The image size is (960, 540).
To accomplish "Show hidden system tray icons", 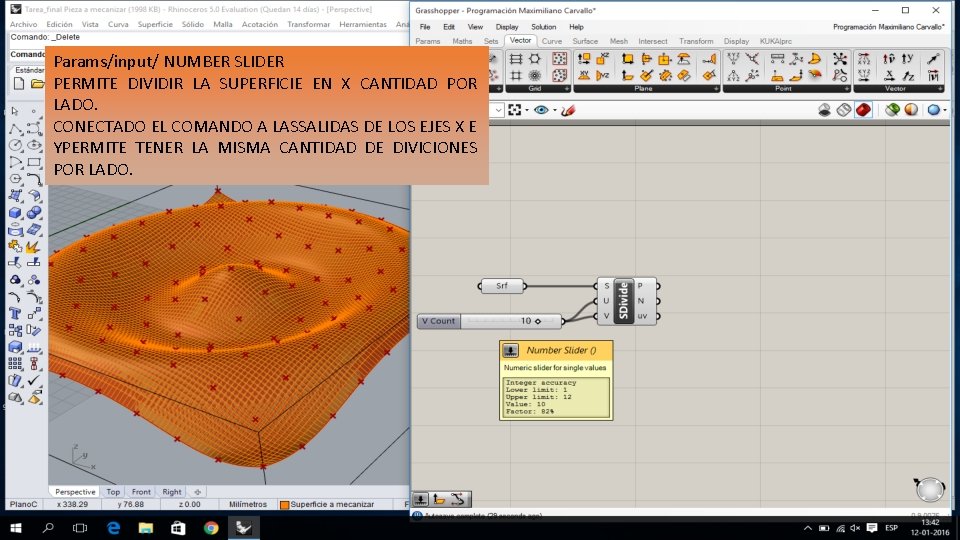I will pos(808,528).
